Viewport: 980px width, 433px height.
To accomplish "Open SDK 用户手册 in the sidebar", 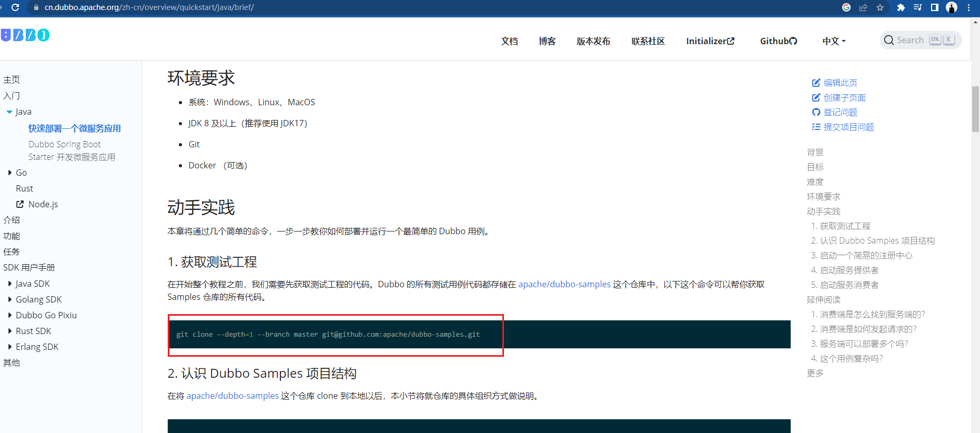I will tap(29, 267).
